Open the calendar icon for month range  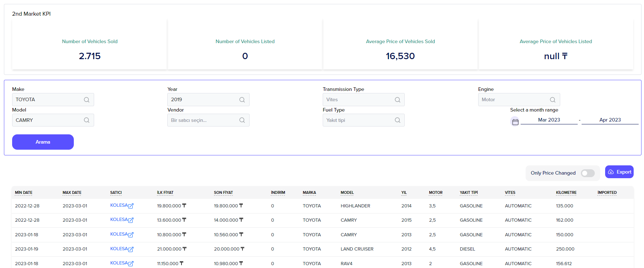515,122
